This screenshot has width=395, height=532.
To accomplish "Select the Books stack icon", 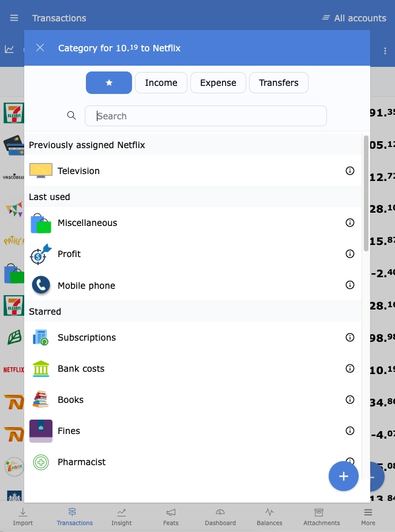I will (x=40, y=399).
